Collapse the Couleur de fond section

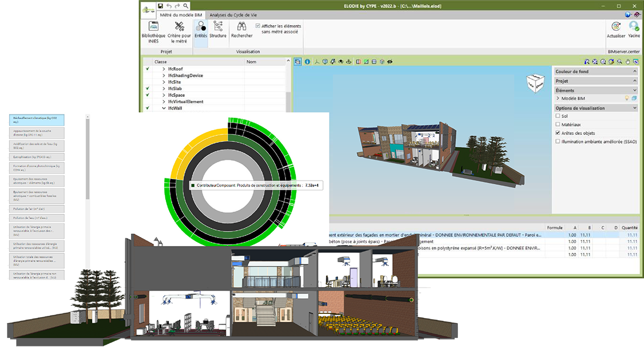click(635, 71)
